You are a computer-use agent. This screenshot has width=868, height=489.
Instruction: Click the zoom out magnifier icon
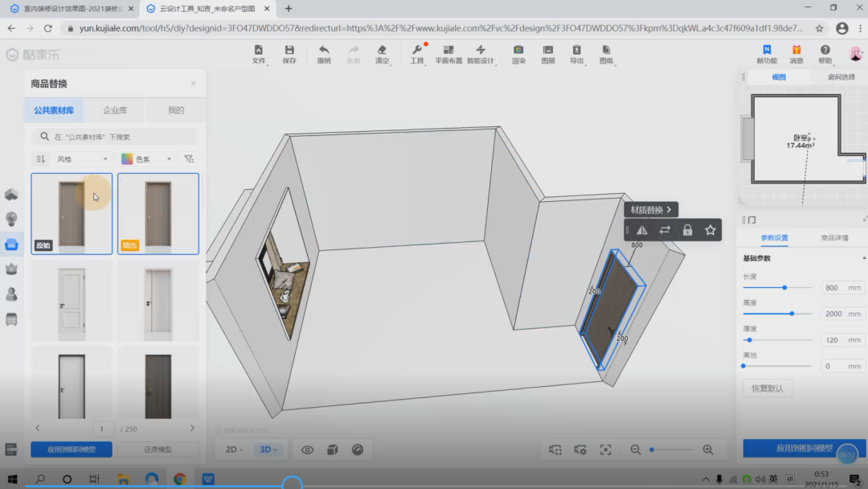[x=636, y=450]
